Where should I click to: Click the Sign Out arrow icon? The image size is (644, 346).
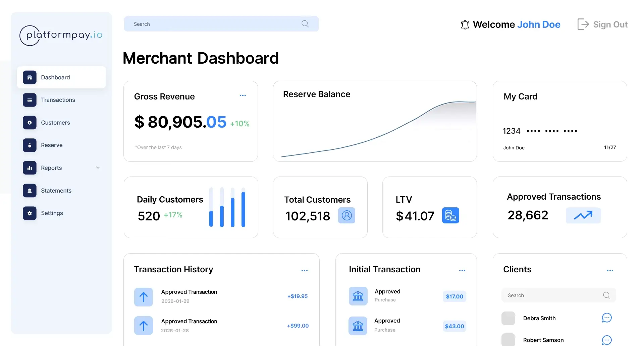coord(583,24)
